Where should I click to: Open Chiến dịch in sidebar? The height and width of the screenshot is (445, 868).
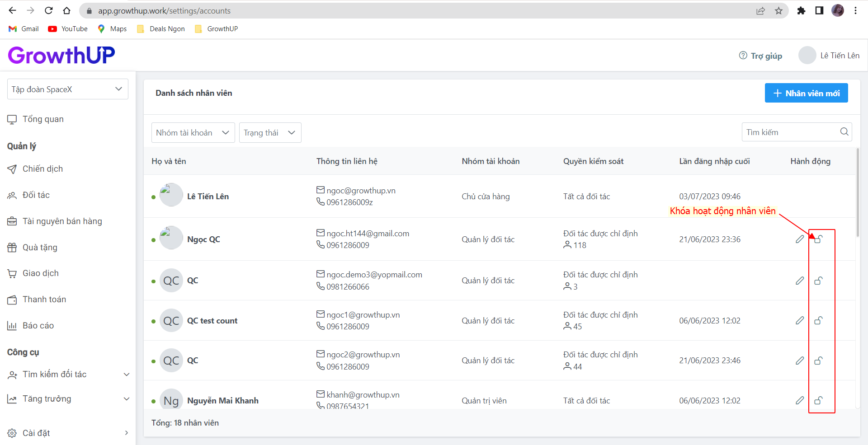(x=42, y=169)
